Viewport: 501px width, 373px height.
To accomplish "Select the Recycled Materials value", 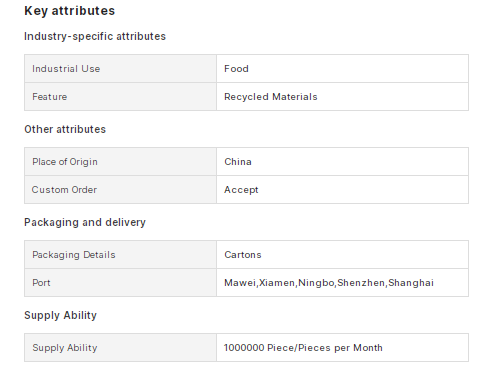I will tap(271, 97).
